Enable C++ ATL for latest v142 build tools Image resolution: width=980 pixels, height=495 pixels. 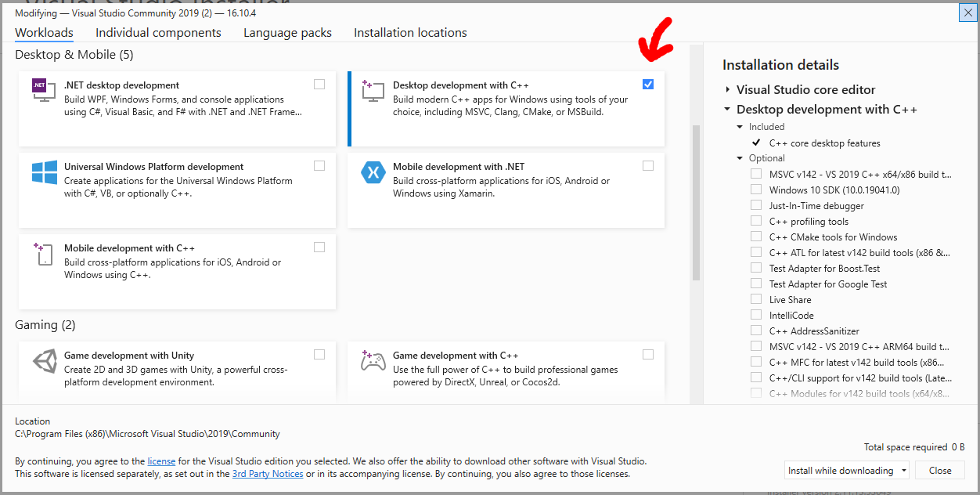pos(756,252)
